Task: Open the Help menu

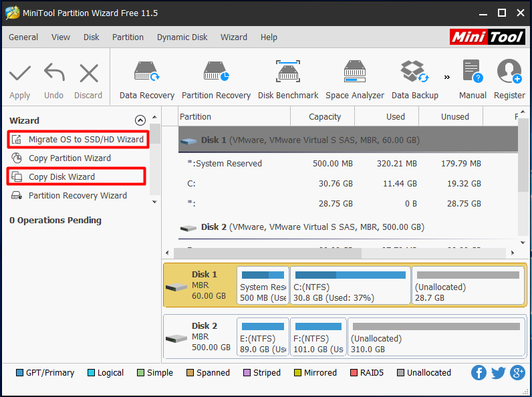Action: tap(269, 37)
